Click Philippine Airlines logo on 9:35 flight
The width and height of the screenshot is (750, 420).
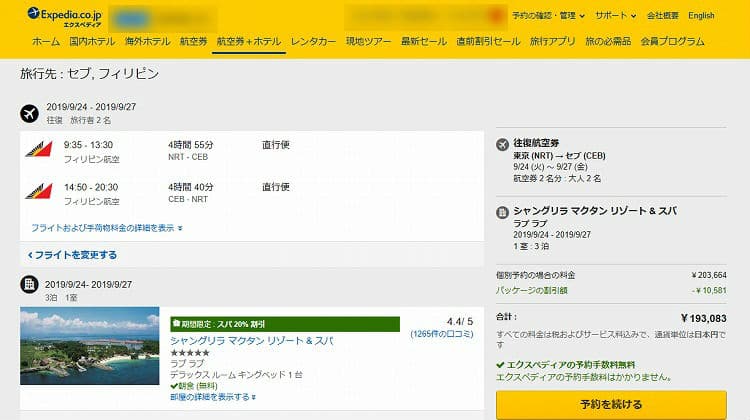coord(39,149)
